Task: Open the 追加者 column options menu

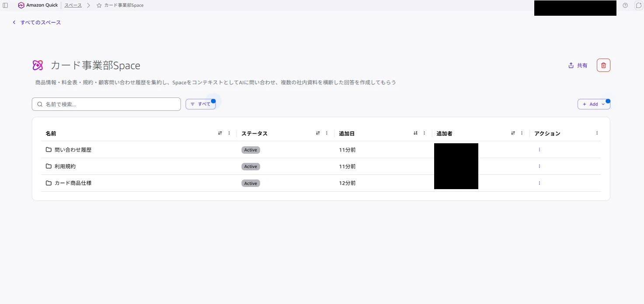Action: coord(522,133)
